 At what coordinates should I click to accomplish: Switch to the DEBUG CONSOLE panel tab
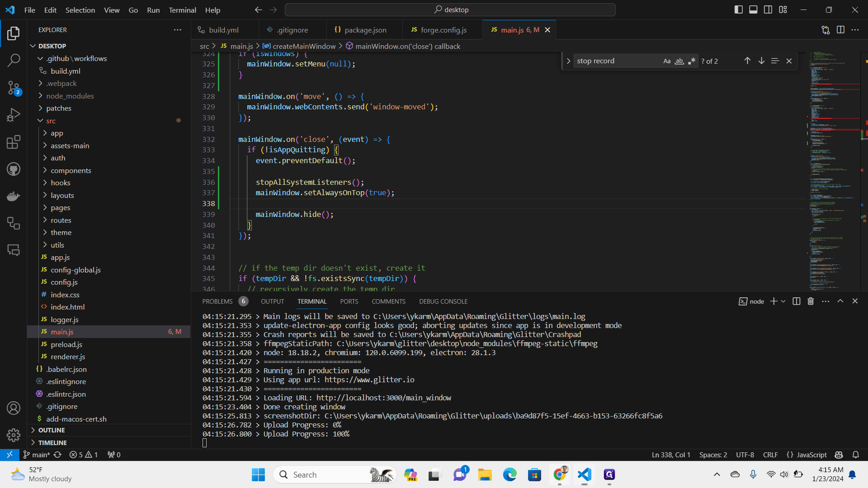click(443, 301)
